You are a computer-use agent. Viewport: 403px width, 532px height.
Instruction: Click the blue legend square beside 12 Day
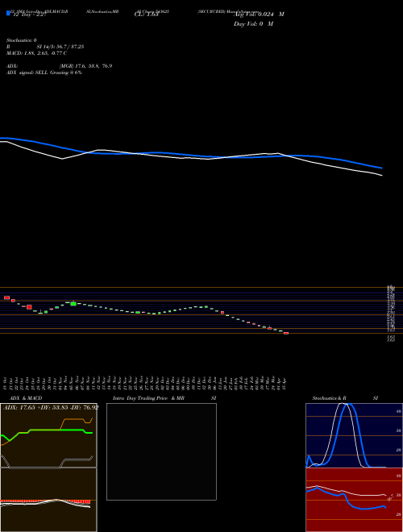click(x=8, y=13)
